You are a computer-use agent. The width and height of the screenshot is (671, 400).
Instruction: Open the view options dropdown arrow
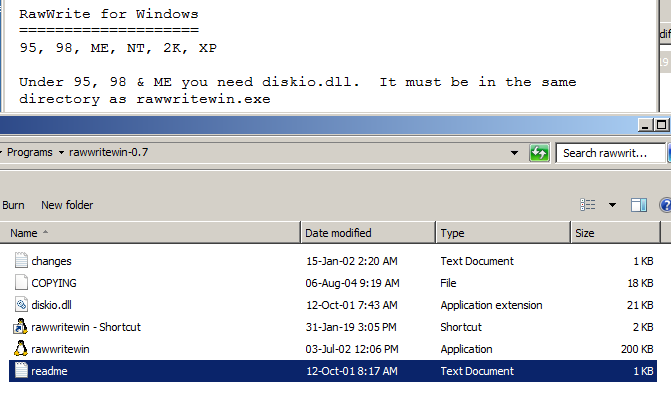click(x=612, y=205)
